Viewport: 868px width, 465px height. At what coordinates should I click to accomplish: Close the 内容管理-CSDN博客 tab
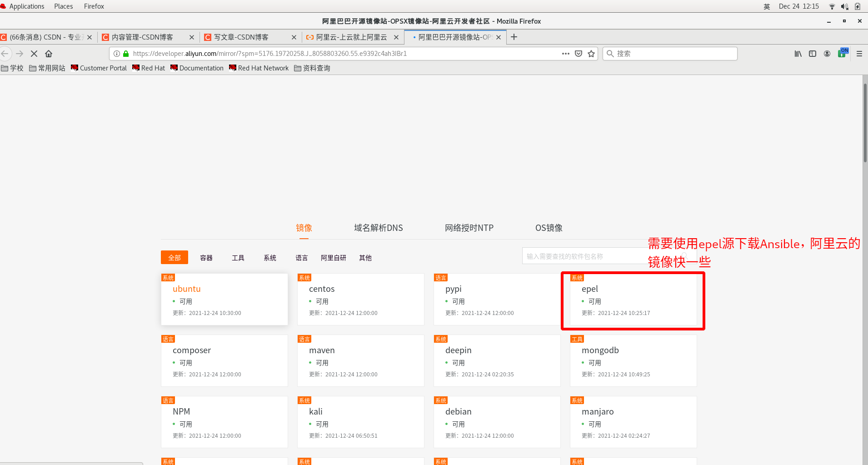click(x=192, y=37)
